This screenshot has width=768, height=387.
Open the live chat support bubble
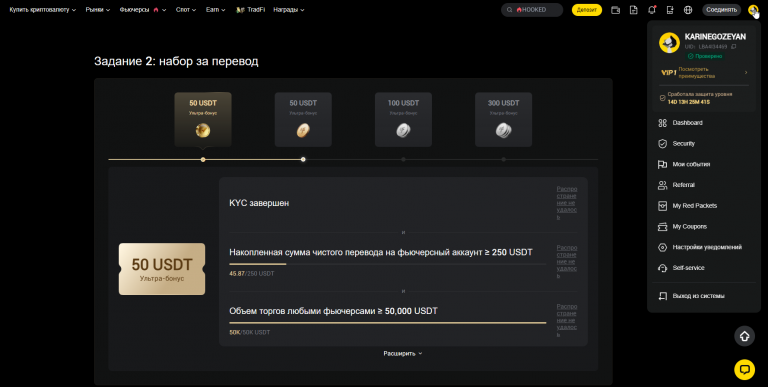coord(744,369)
